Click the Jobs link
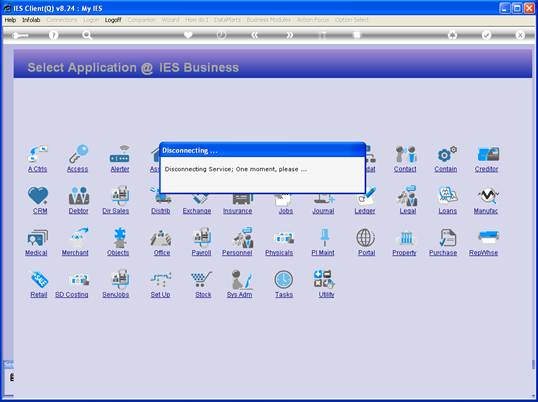Image resolution: width=538 pixels, height=402 pixels. pyautogui.click(x=286, y=211)
